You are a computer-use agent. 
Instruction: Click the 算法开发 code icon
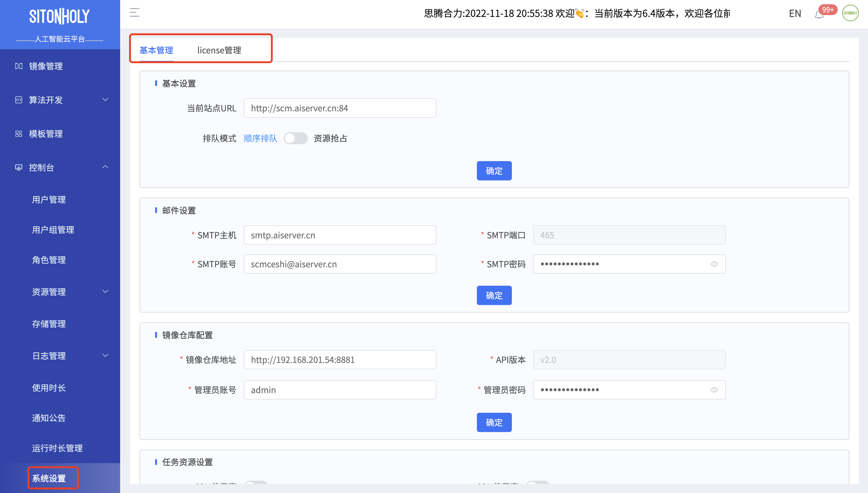click(19, 100)
